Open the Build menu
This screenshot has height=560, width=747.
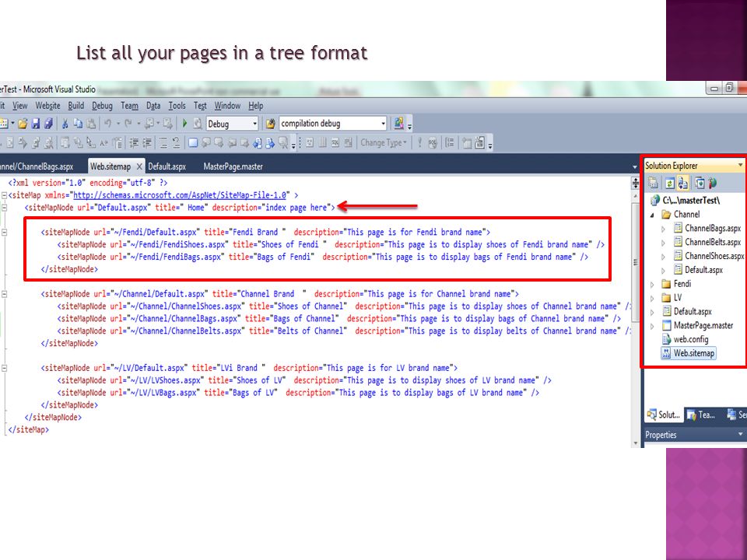point(75,106)
